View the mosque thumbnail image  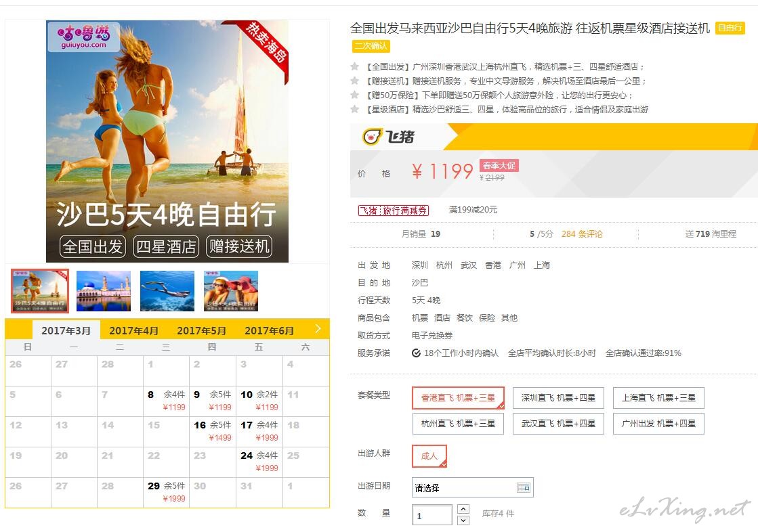click(x=104, y=291)
